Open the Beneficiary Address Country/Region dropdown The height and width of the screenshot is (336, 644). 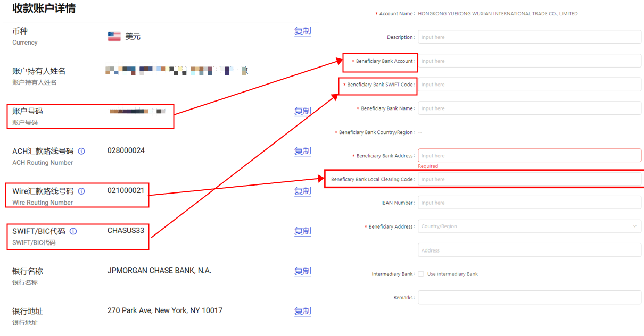(x=529, y=226)
